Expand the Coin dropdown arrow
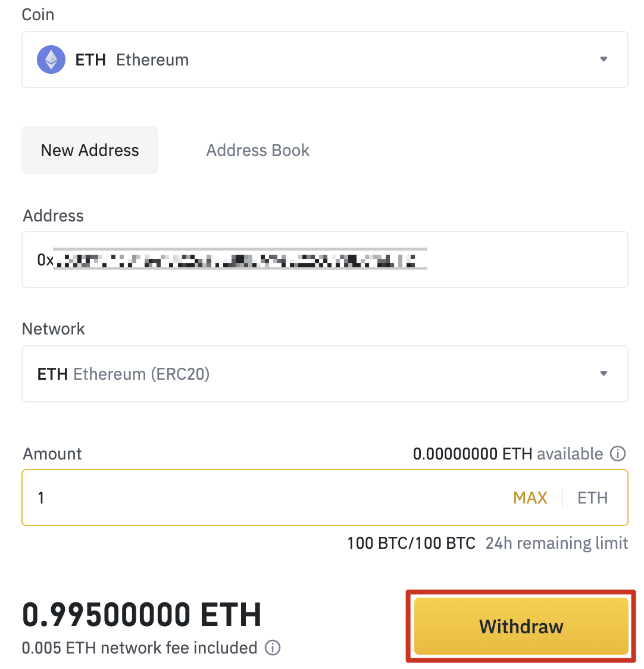Image resolution: width=644 pixels, height=669 pixels. pos(604,60)
